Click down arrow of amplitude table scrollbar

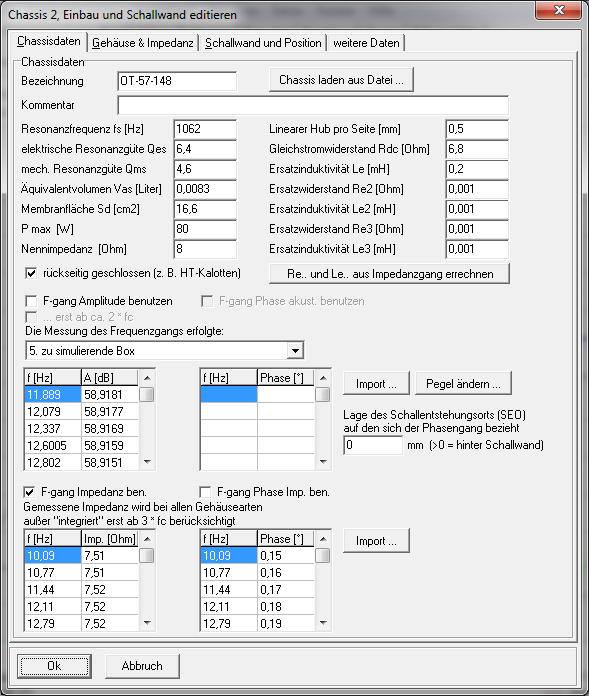tap(147, 462)
